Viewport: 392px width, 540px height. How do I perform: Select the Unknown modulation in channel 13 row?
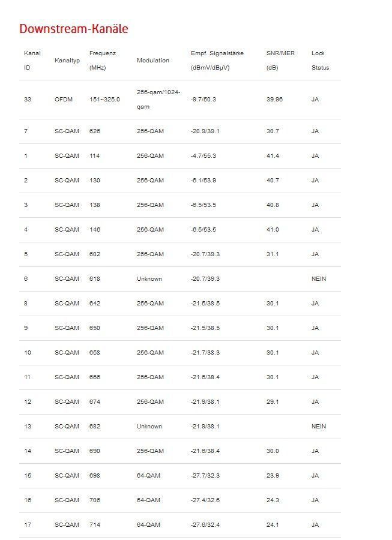tap(149, 427)
